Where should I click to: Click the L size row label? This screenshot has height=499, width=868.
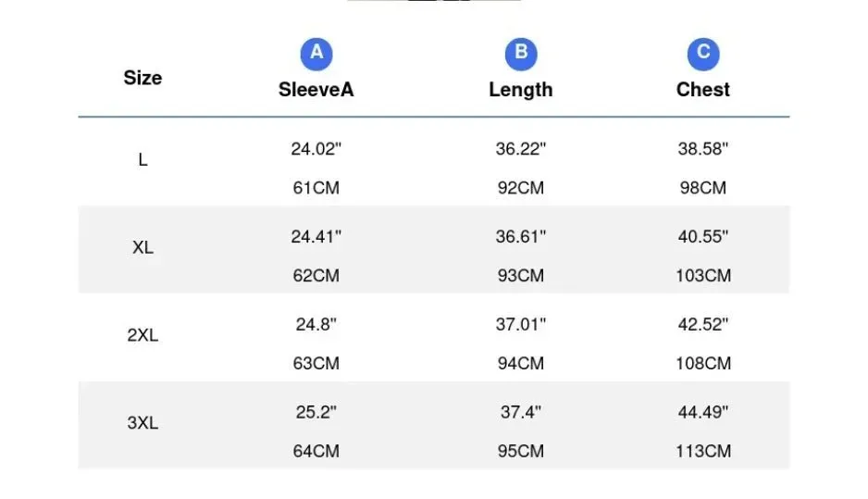point(143,160)
